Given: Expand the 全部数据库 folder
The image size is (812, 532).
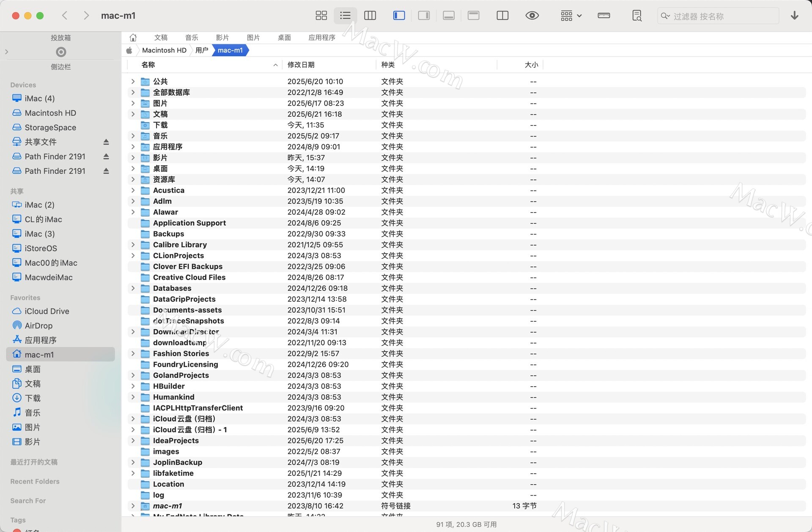Looking at the screenshot, I should pyautogui.click(x=133, y=92).
